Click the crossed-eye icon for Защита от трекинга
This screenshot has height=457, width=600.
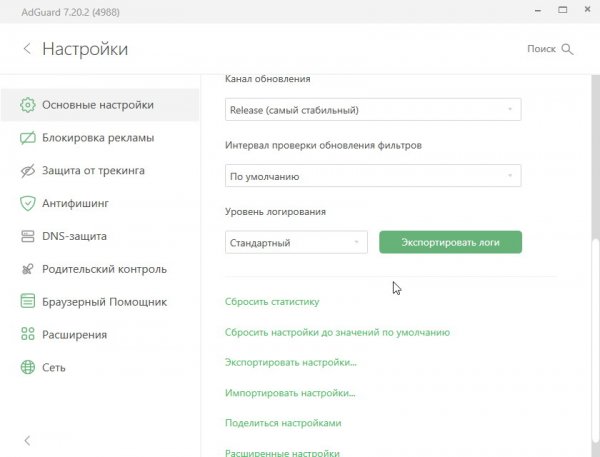click(28, 171)
